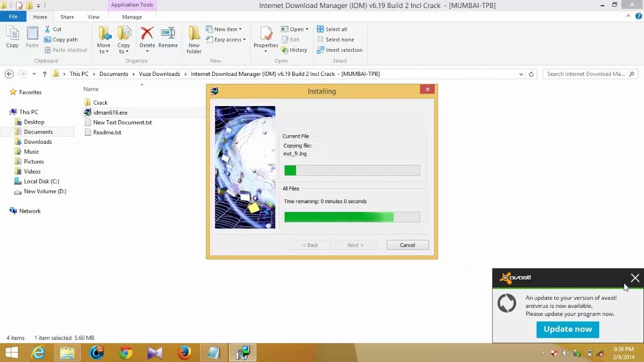
Task: Click Update now in avast popup
Action: pos(568,329)
